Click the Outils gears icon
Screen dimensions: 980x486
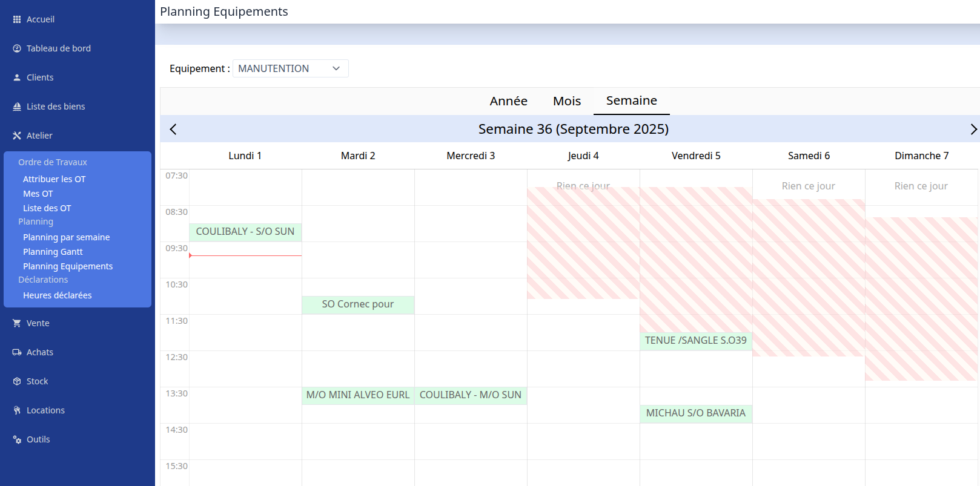click(x=17, y=439)
